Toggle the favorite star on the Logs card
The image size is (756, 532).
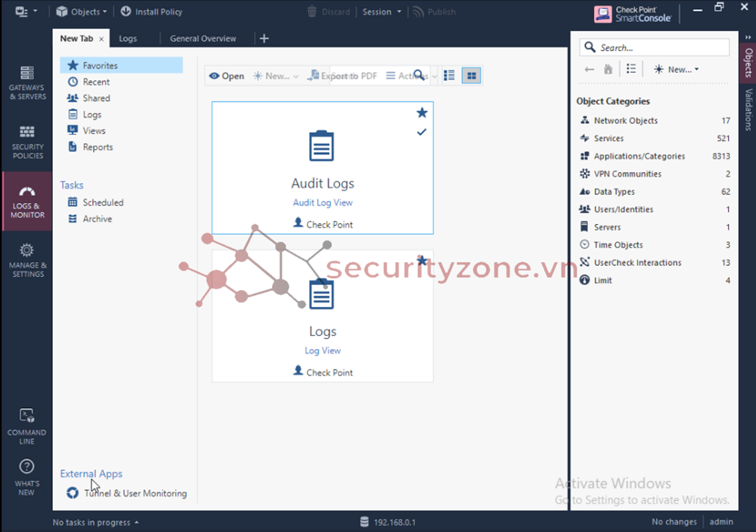[422, 261]
